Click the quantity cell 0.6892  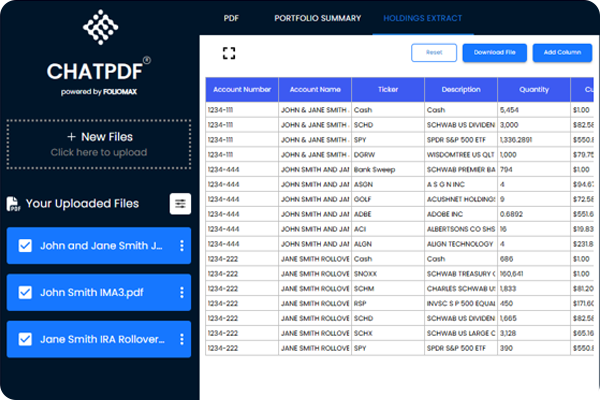coord(534,214)
